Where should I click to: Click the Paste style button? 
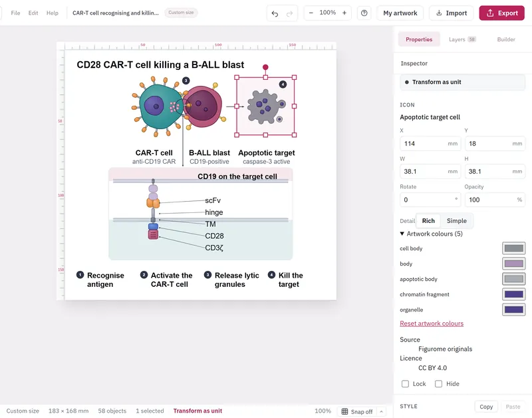point(513,407)
